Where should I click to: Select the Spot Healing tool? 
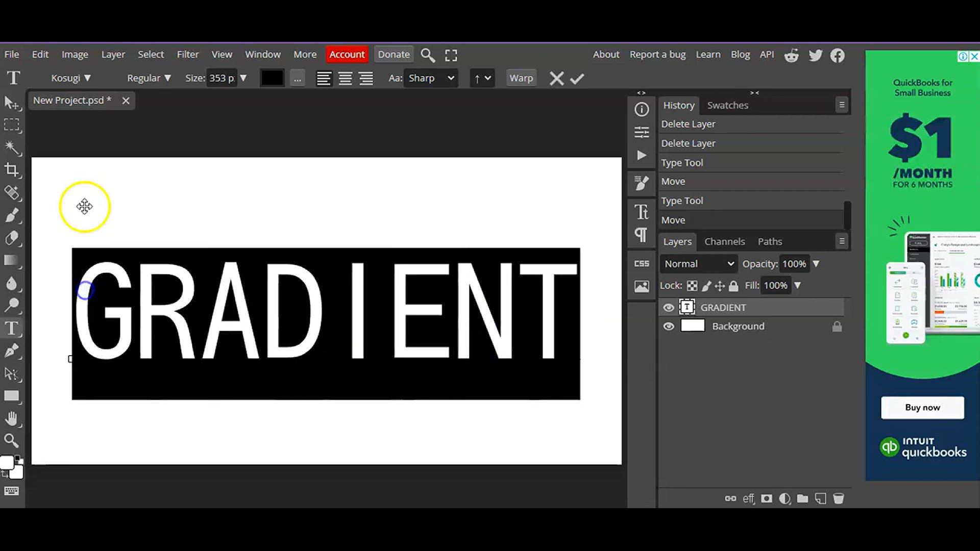point(12,193)
